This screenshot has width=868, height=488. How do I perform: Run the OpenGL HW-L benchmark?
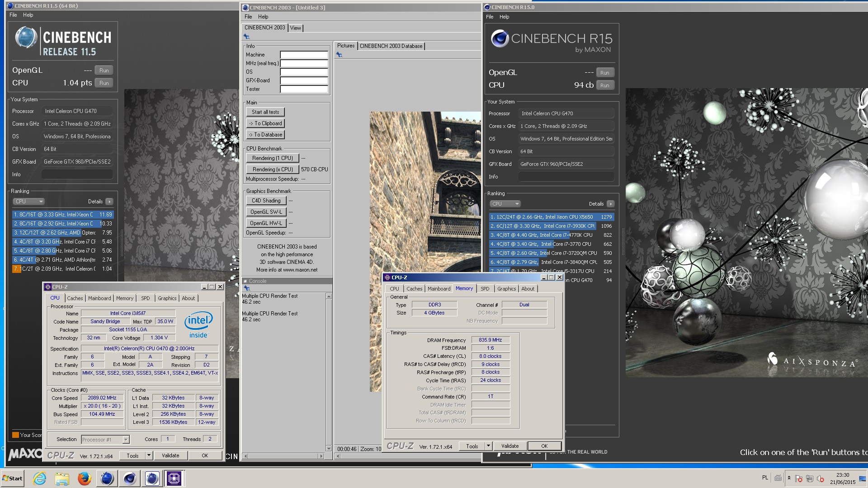coord(266,223)
